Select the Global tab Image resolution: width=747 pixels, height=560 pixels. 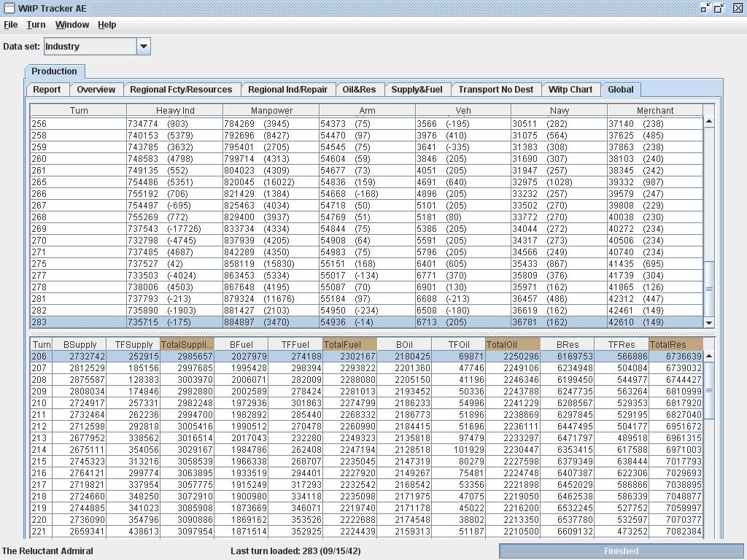(621, 90)
